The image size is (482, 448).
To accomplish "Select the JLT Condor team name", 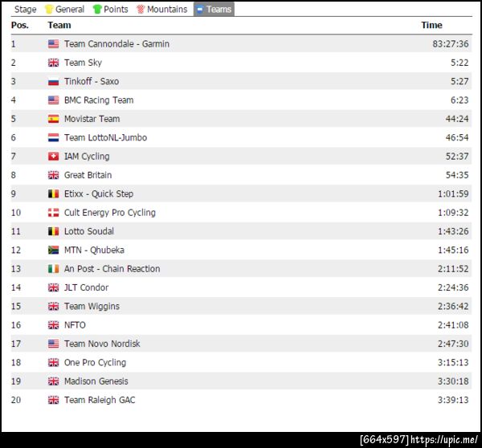I will click(x=87, y=287).
